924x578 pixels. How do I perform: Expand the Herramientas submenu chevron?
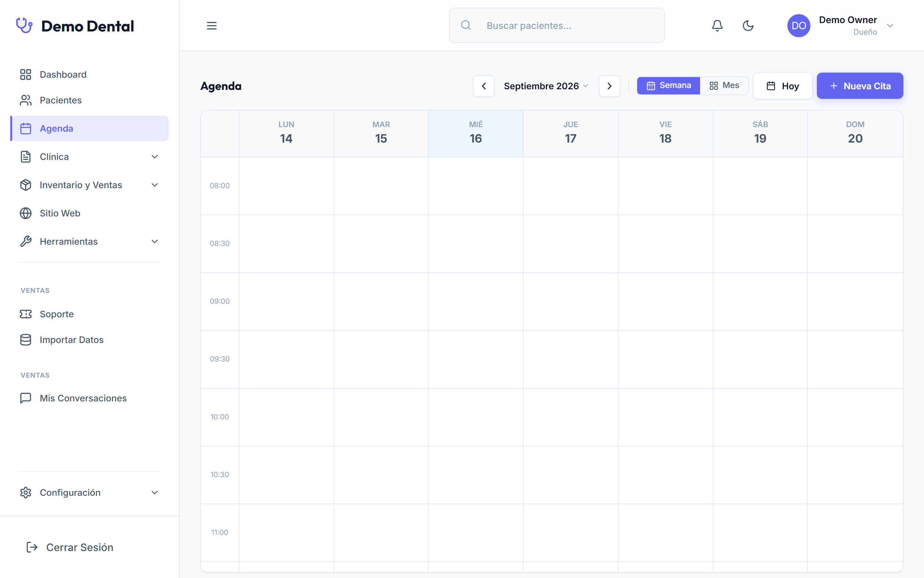click(155, 241)
